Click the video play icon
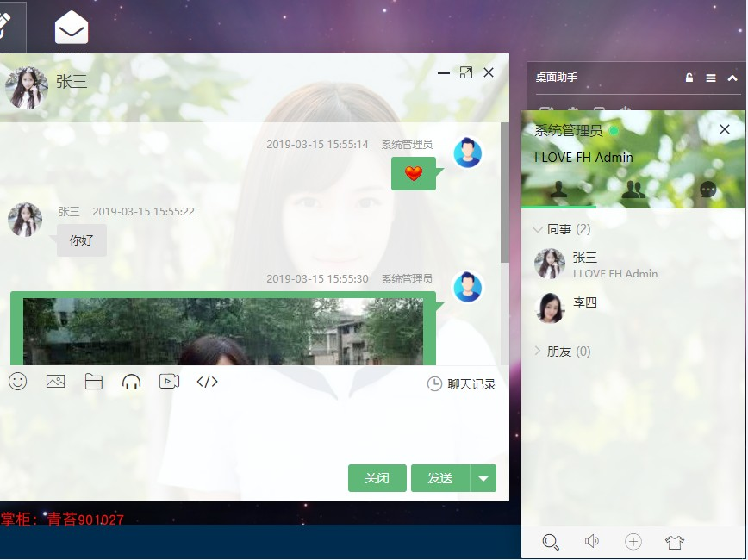748x560 pixels. pos(170,381)
